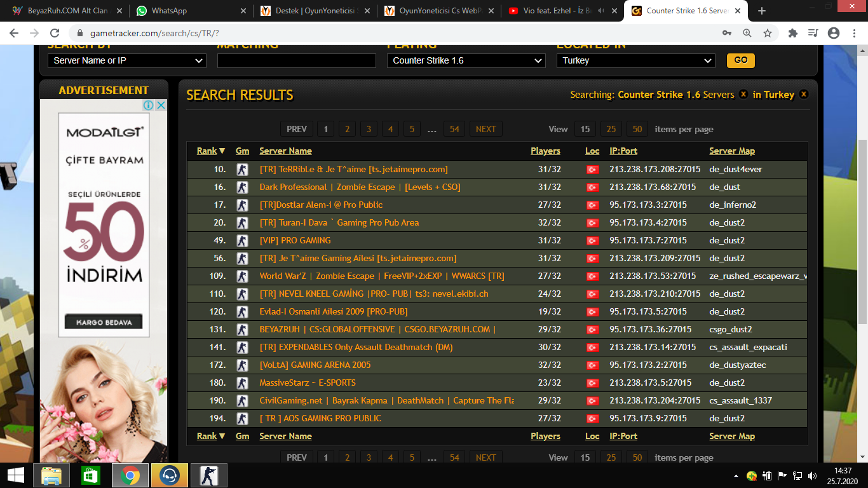Viewport: 868px width, 488px height.
Task: Close the Counter Strike 1.6 Servers tab
Action: [737, 11]
